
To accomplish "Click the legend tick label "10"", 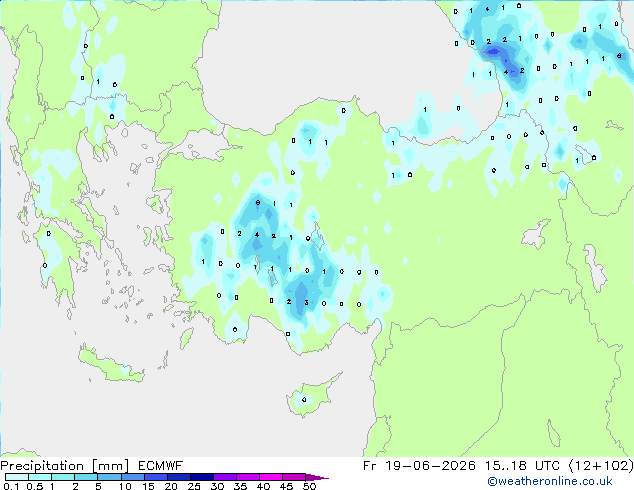I will [x=125, y=486].
